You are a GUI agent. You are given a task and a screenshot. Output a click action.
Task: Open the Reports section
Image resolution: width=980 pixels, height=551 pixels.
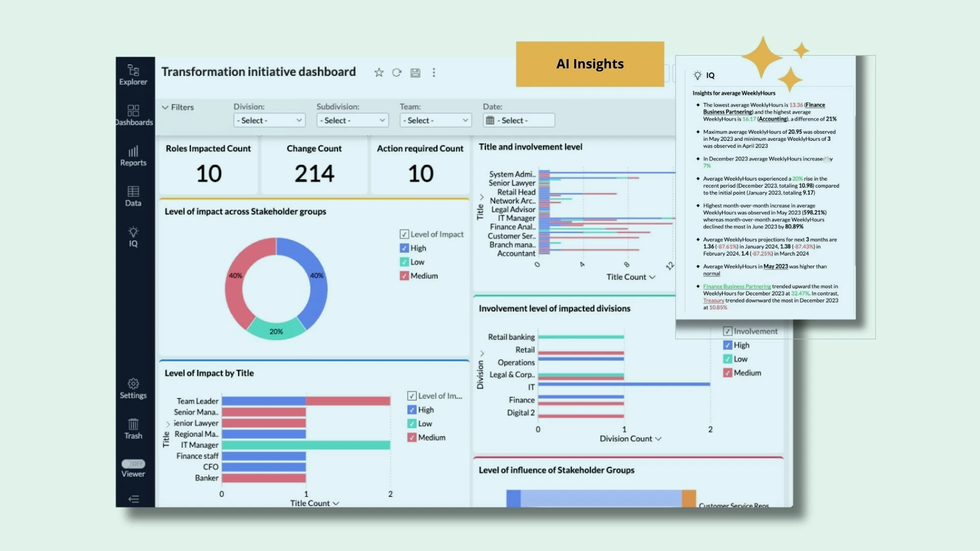[x=133, y=155]
